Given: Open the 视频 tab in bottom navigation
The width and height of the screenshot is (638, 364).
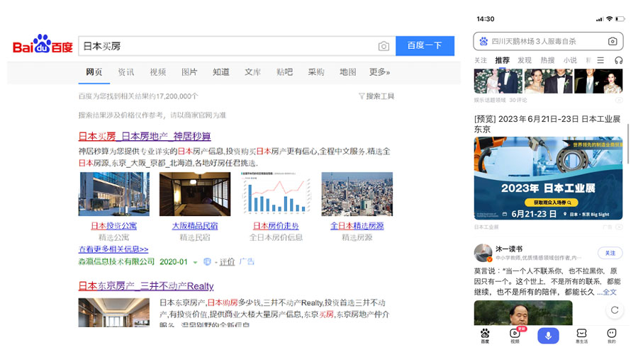Looking at the screenshot, I should [515, 335].
